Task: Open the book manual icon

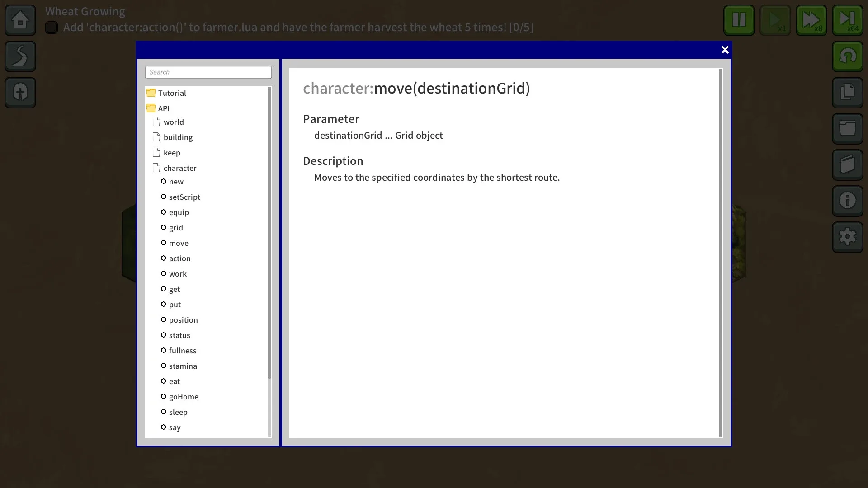Action: pos(847,164)
